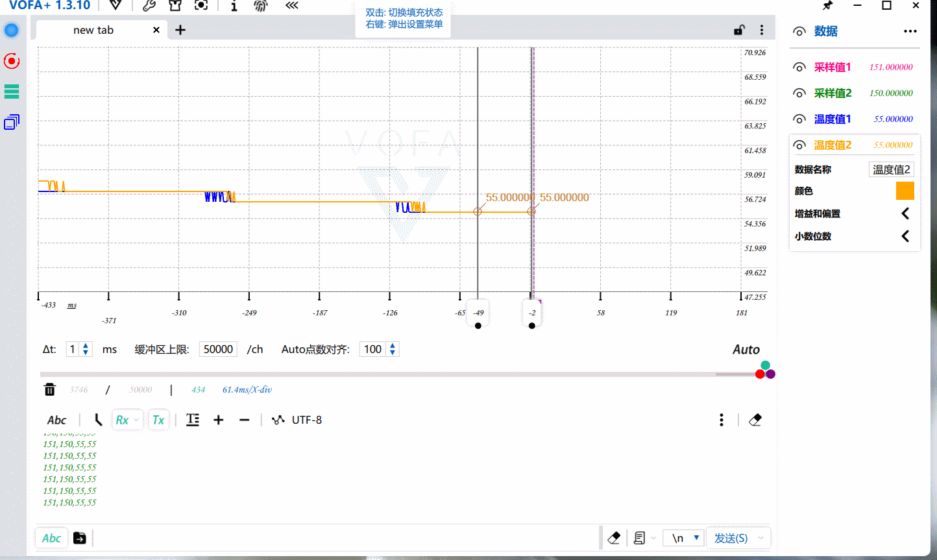Toggle Abc text mode in send bar
This screenshot has height=560, width=937.
tap(51, 538)
